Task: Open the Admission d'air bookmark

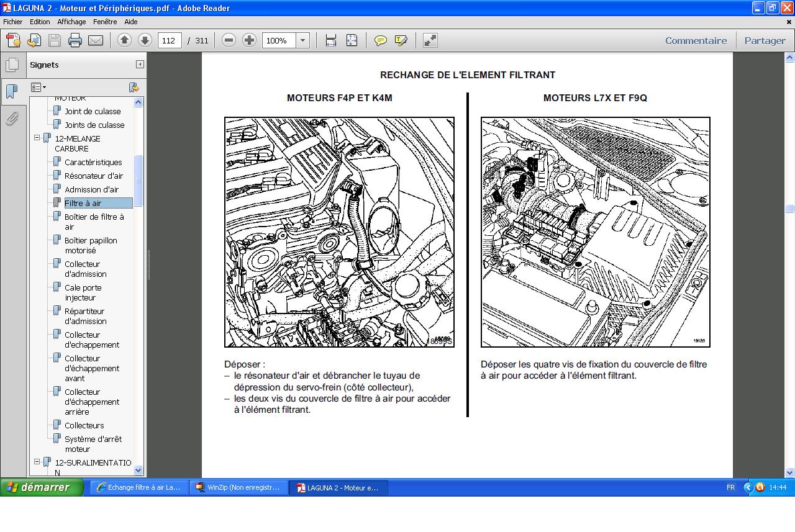Action: pyautogui.click(x=91, y=189)
